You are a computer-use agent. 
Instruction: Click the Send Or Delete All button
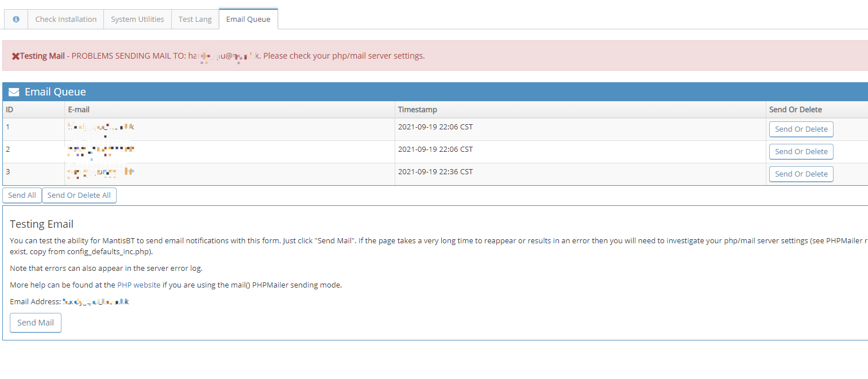pos(79,195)
